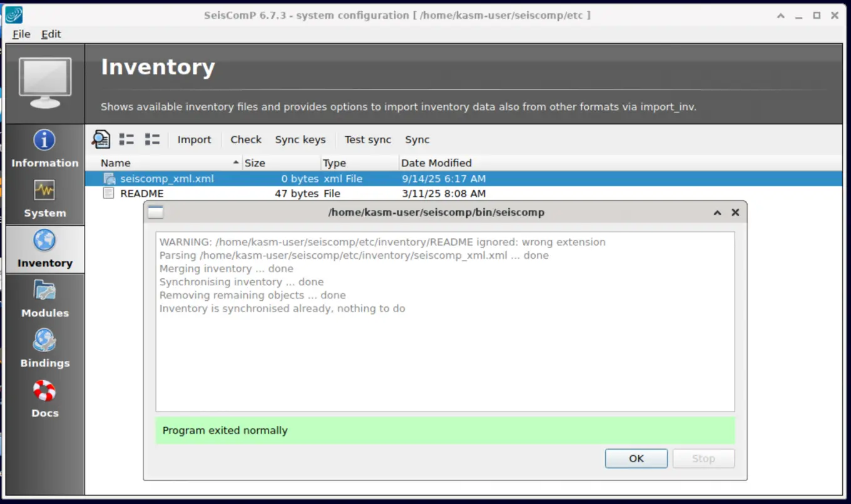
Task: Click the Parsing seiscomp_xml.xml output line
Action: point(354,255)
